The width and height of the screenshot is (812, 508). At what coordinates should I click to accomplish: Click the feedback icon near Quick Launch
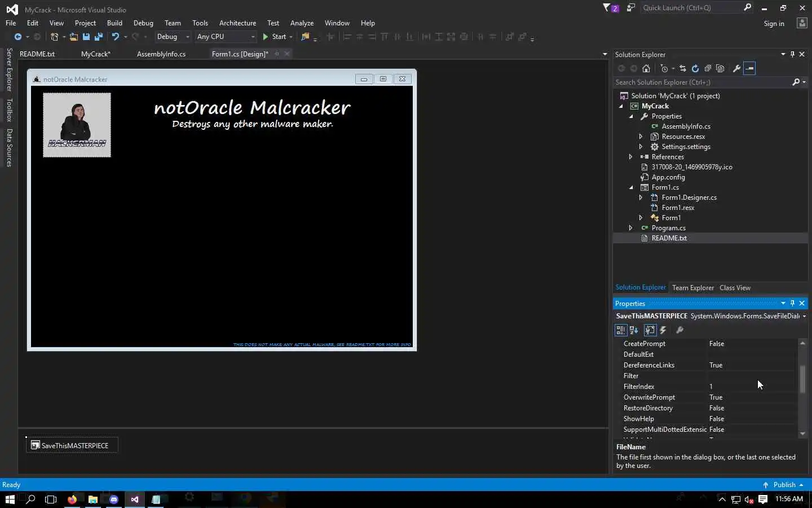pos(631,8)
